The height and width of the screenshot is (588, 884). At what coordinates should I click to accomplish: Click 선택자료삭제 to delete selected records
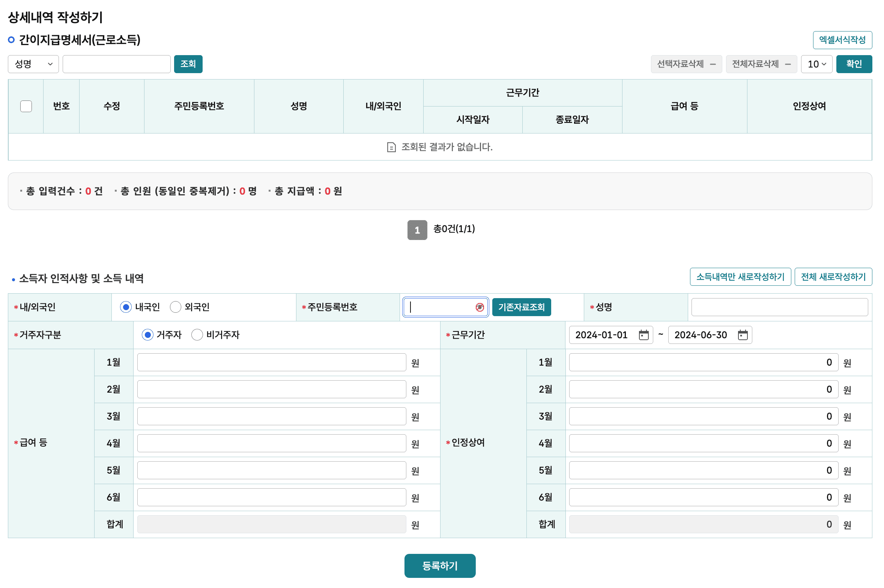686,64
